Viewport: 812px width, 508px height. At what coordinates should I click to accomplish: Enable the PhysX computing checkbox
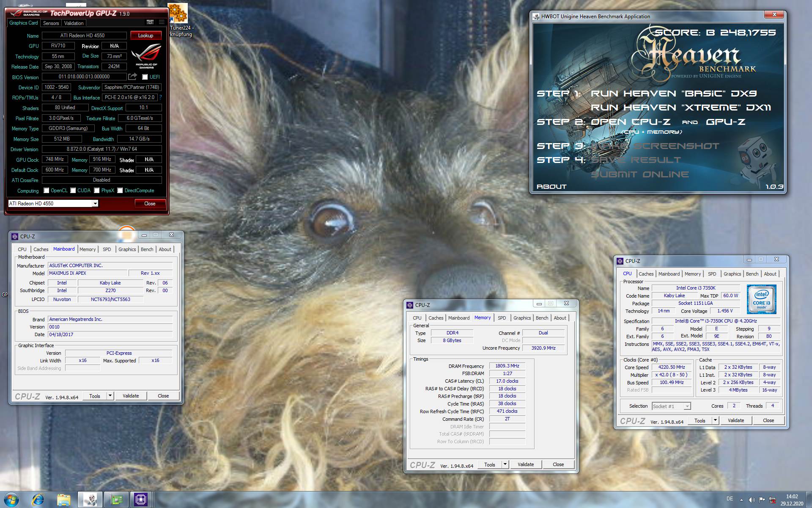(x=96, y=190)
